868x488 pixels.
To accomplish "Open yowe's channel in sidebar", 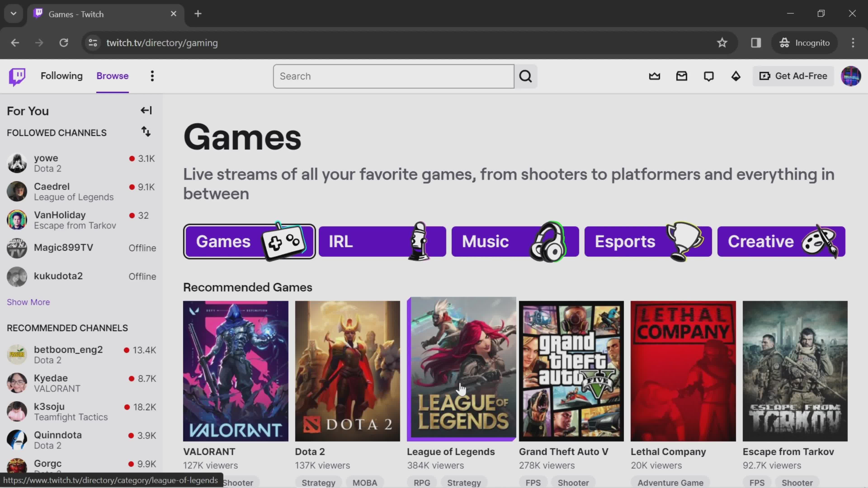I will (x=81, y=163).
